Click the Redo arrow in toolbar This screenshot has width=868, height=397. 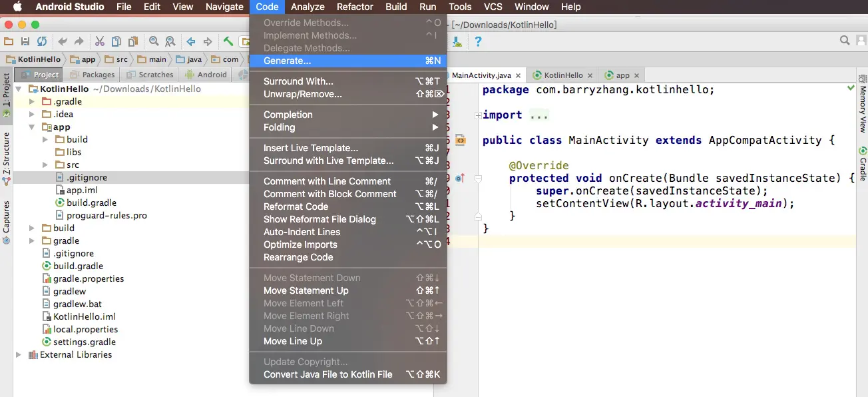79,41
